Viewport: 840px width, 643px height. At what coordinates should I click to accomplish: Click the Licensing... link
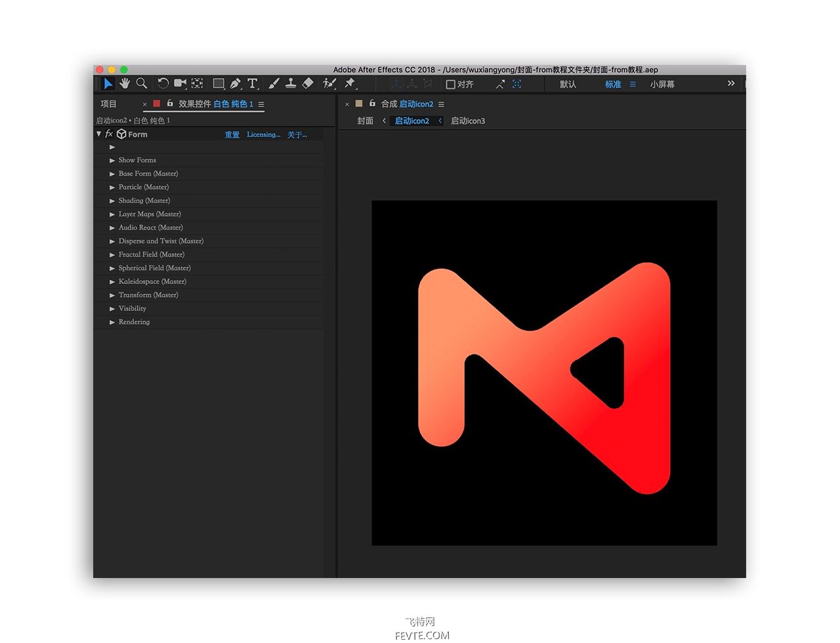(263, 135)
